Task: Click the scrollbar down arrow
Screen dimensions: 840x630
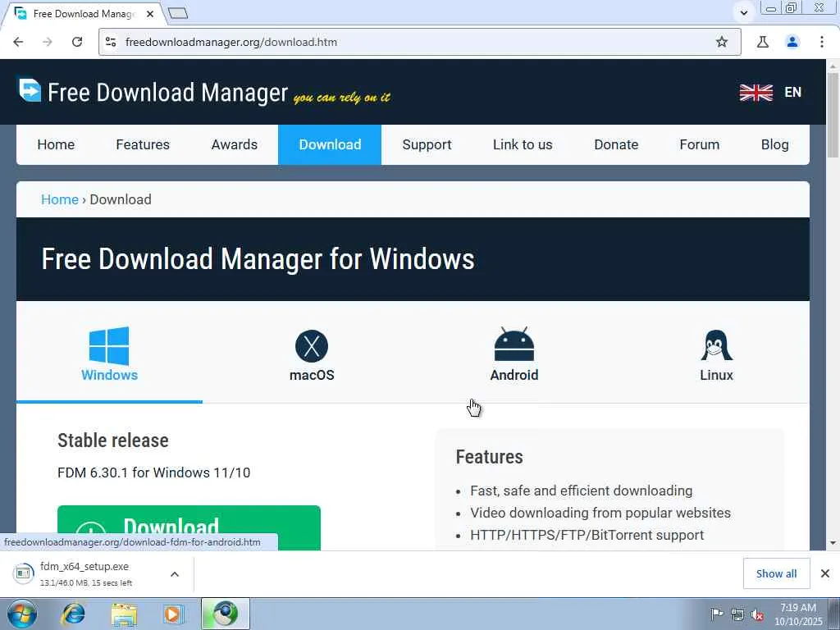Action: pyautogui.click(x=833, y=543)
